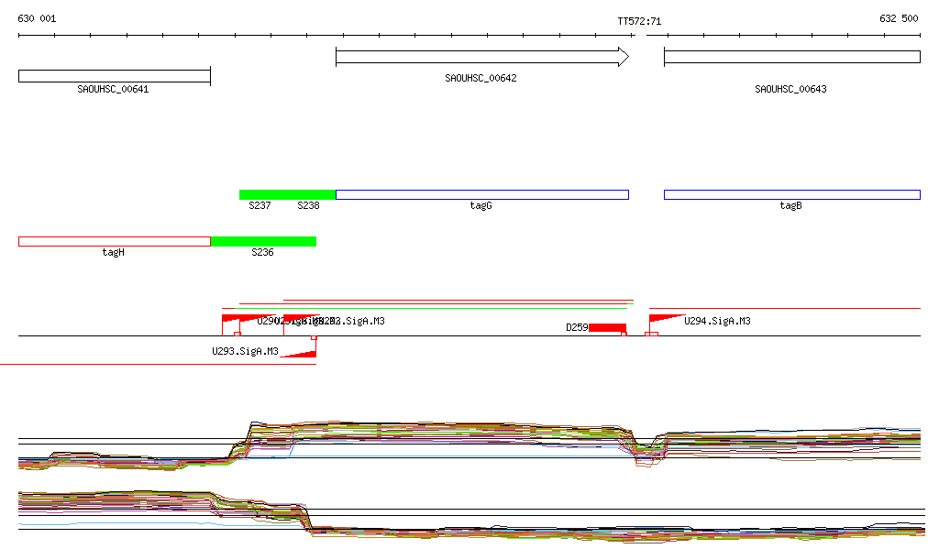Click the green S236 segment
Viewport: 939px width, 560px height.
coord(263,242)
